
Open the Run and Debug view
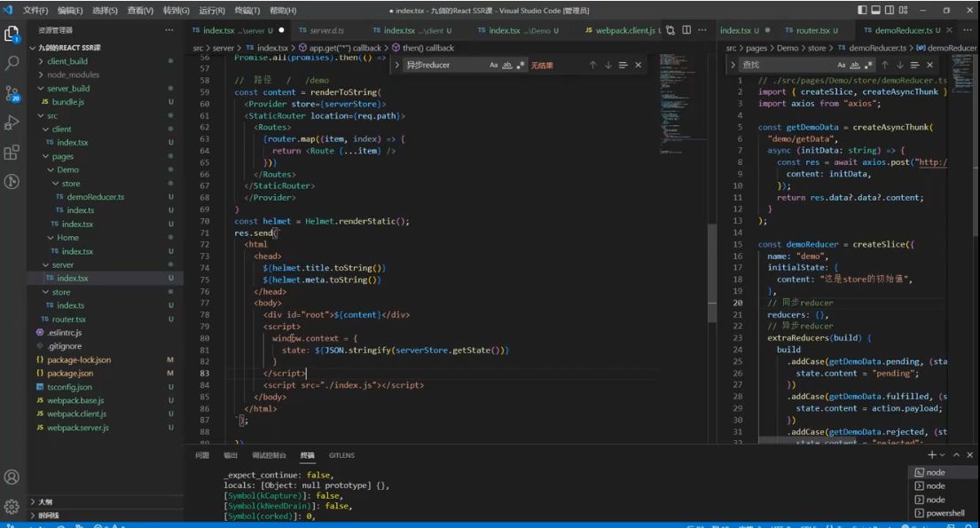[12, 122]
